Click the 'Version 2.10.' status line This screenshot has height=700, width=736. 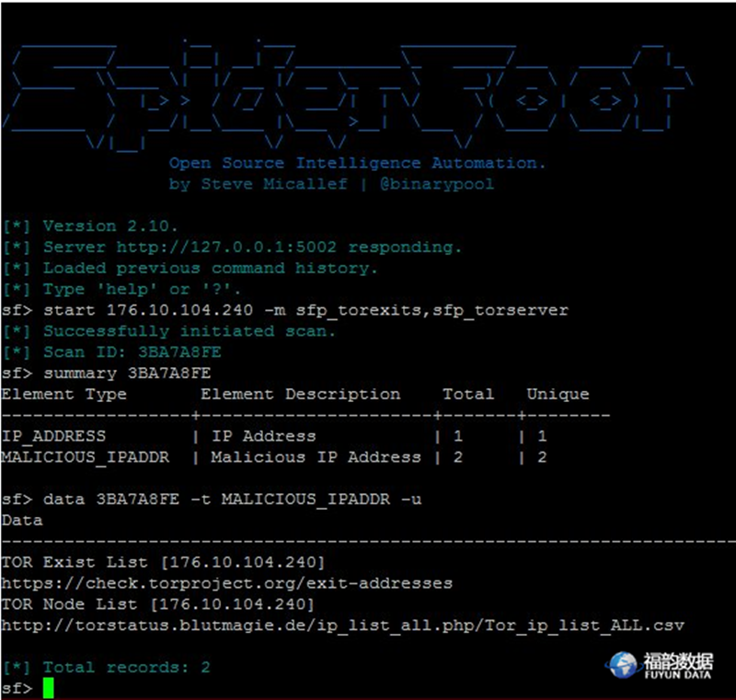(110, 226)
